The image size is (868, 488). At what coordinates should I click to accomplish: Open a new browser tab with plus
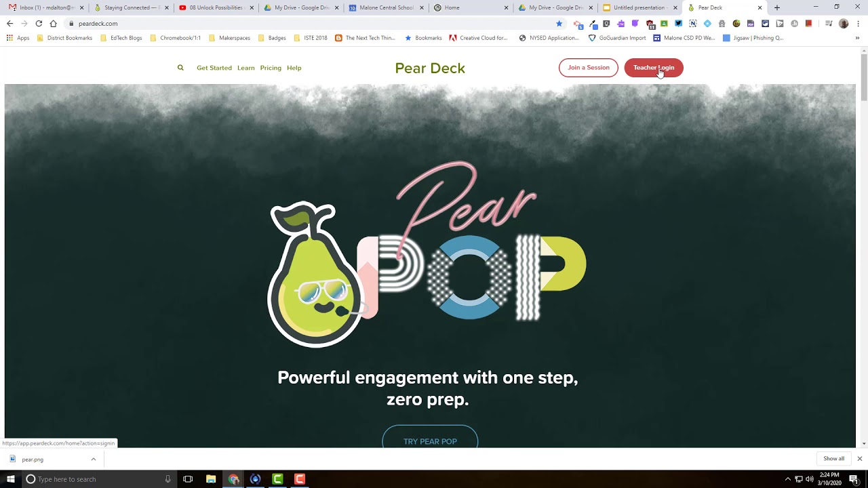(777, 7)
